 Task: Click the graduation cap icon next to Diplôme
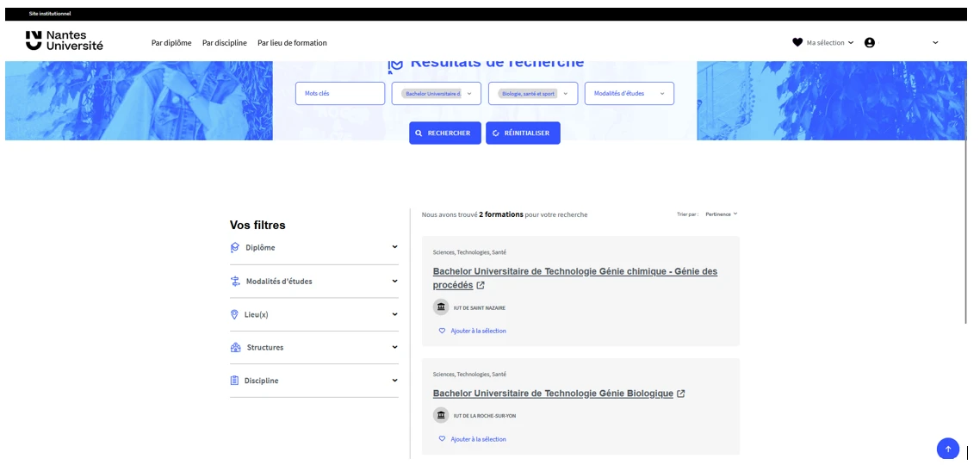tap(235, 247)
